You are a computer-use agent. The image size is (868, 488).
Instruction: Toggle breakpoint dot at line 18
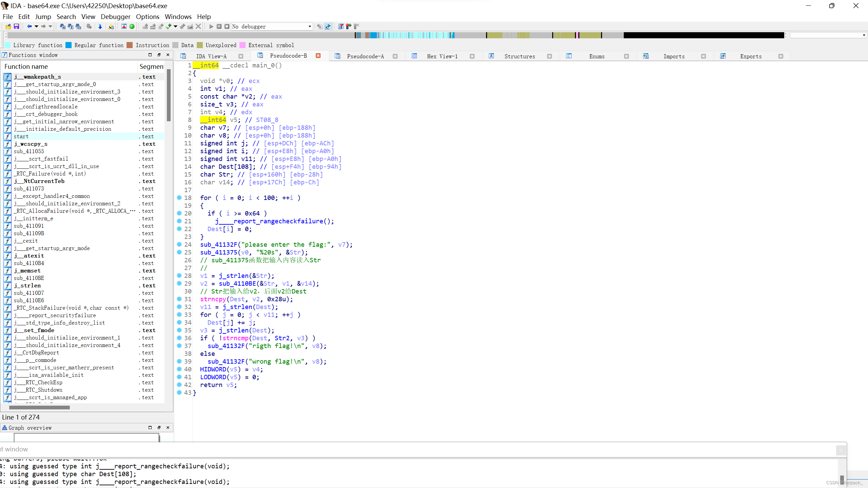pyautogui.click(x=179, y=198)
